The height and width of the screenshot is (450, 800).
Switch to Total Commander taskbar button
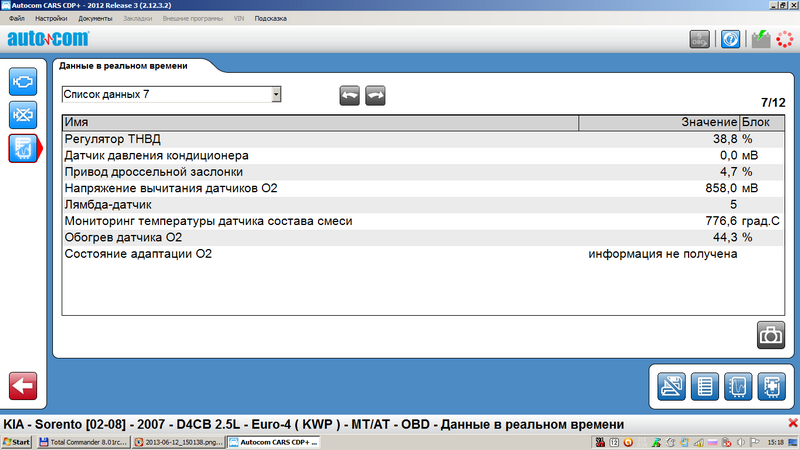pos(83,442)
